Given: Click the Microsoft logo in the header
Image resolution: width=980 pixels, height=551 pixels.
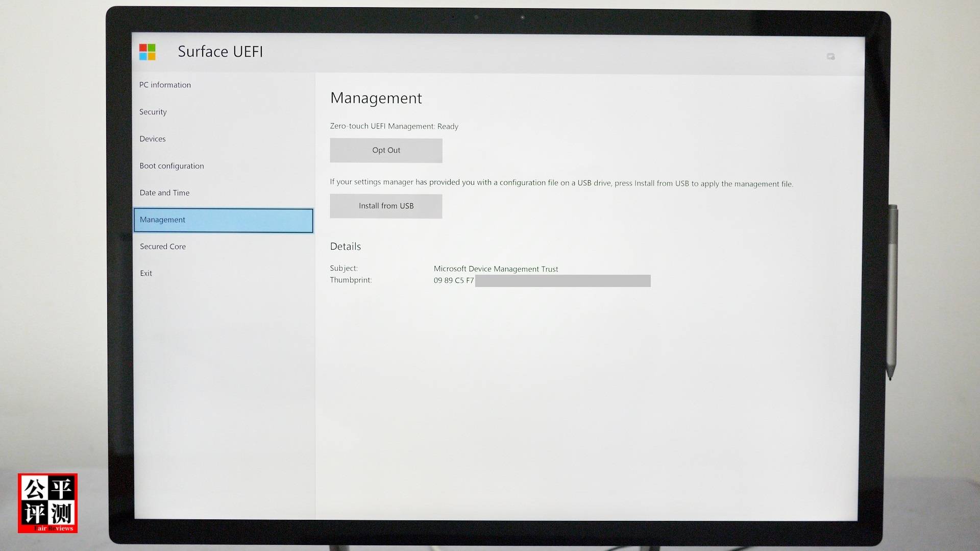Looking at the screenshot, I should pos(148,52).
